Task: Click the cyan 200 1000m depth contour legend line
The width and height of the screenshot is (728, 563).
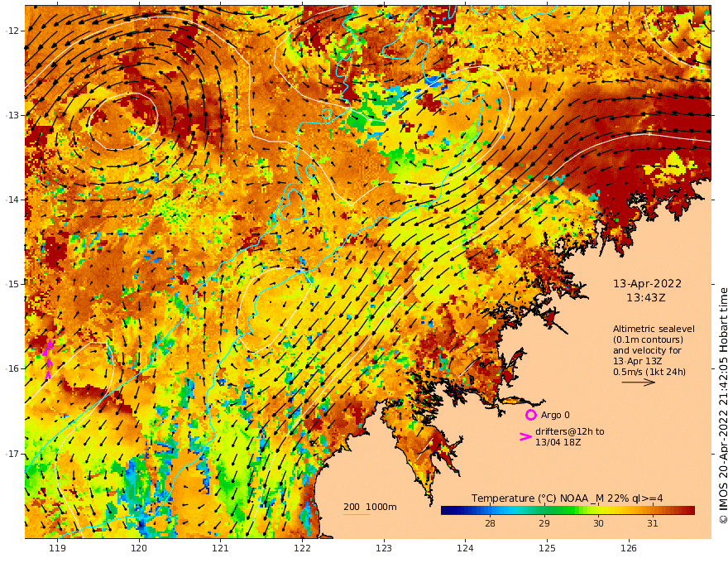Action: tap(357, 514)
